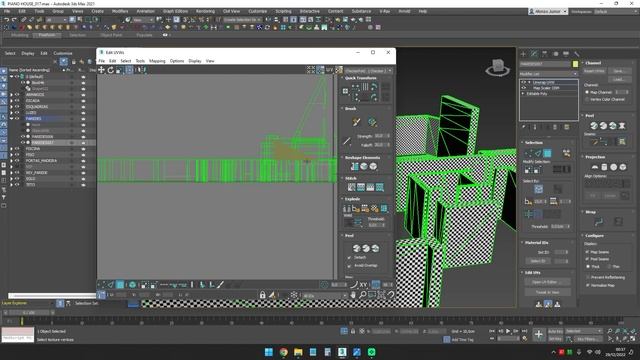Screen dimensions: 640x360
Task: Toggle the Avoid Overlap checkbox in Peel section
Action: (x=349, y=266)
